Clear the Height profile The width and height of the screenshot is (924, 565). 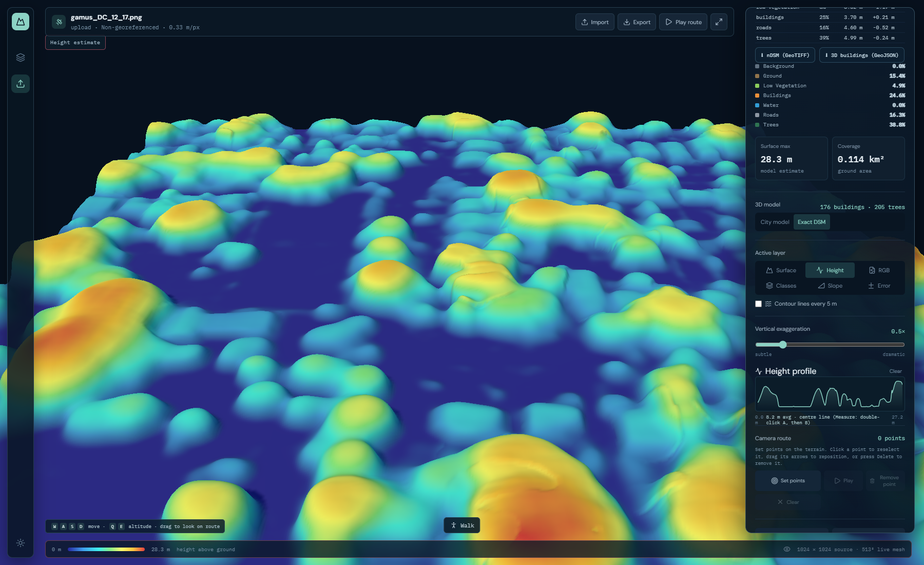click(895, 371)
